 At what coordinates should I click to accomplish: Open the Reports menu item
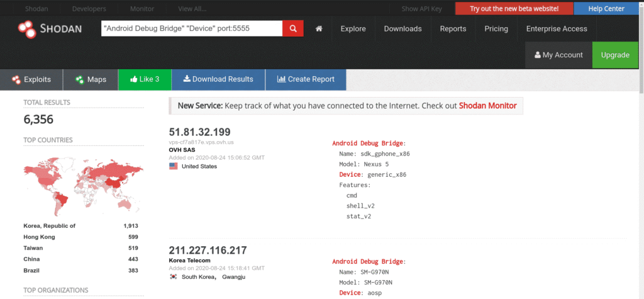[453, 29]
